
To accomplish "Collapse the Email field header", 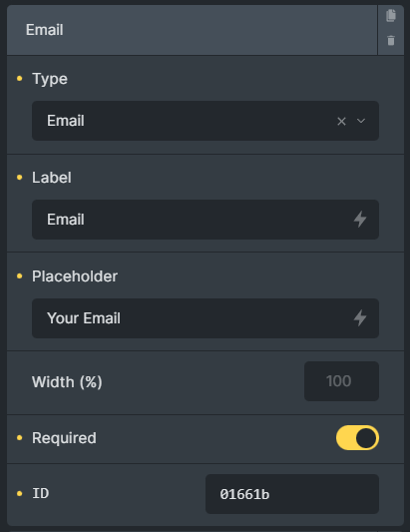I will [x=192, y=30].
